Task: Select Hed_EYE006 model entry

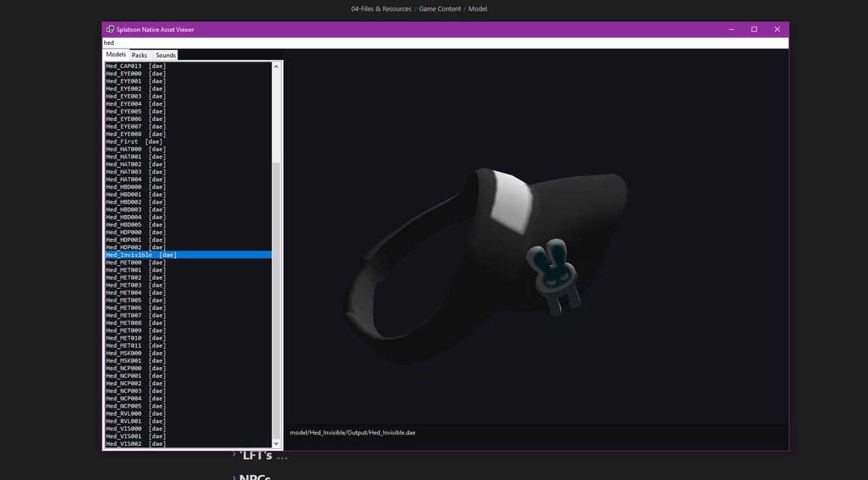Action: pyautogui.click(x=188, y=119)
